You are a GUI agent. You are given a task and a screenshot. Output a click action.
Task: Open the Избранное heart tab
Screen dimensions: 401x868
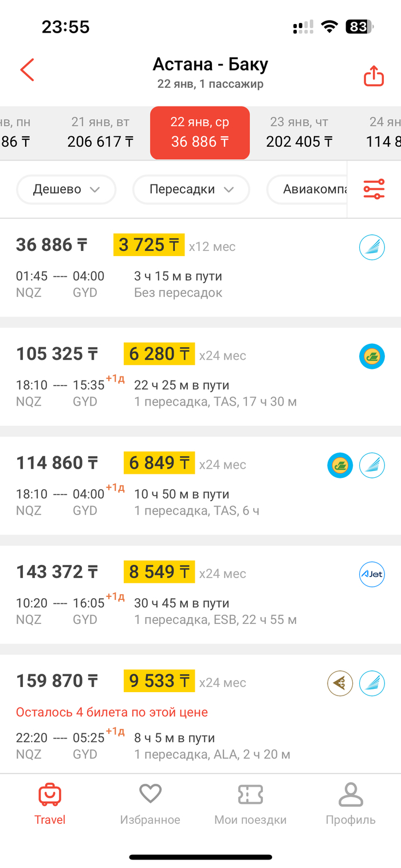(150, 803)
